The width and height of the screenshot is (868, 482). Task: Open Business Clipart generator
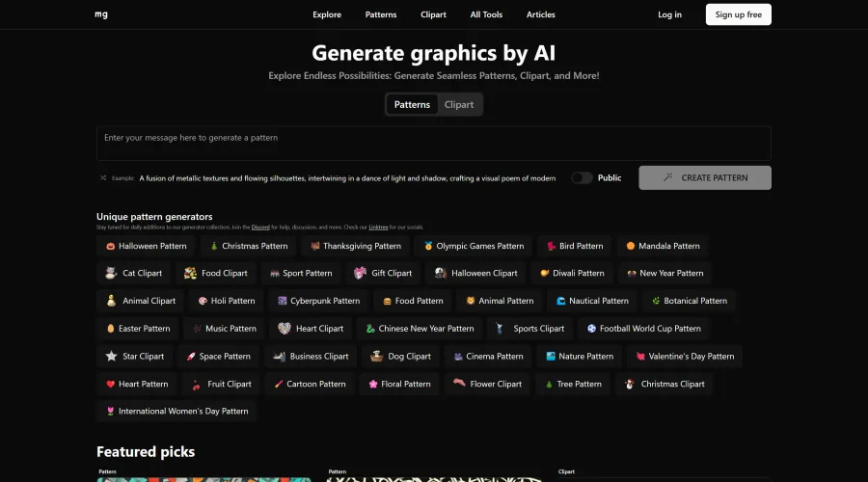click(x=311, y=356)
